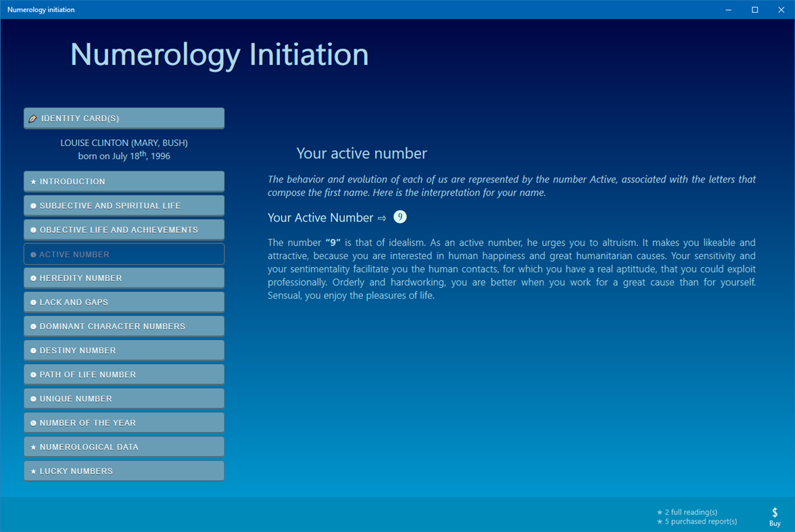Reopen the currently active Active Number section
Image resolution: width=795 pixels, height=532 pixels.
click(124, 253)
